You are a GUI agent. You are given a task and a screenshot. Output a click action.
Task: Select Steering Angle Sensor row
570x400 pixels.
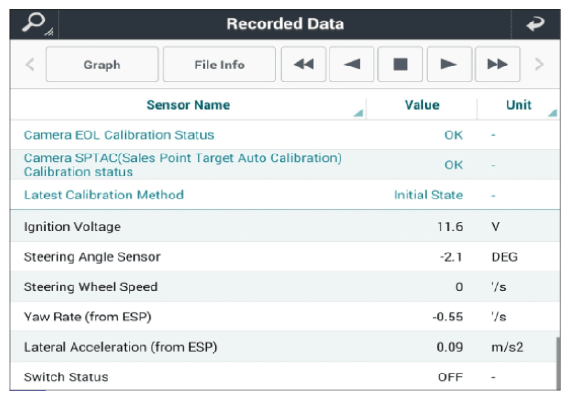pyautogui.click(x=285, y=257)
